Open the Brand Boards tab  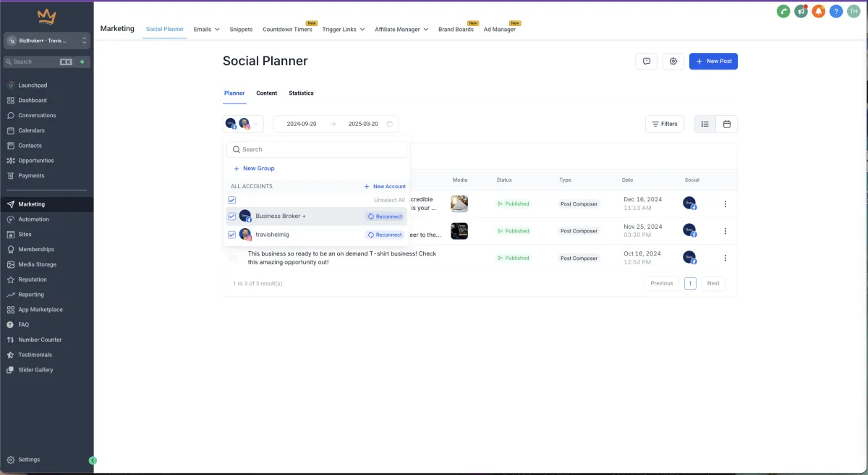456,30
